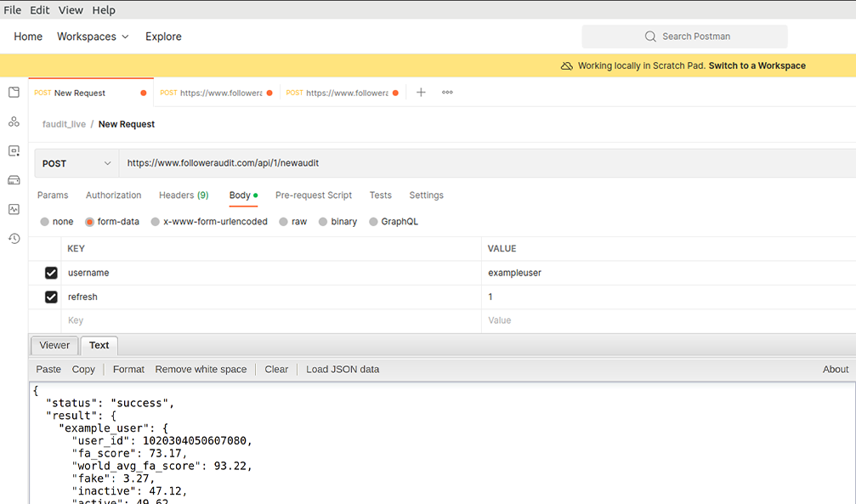Select the binary body type

pyautogui.click(x=323, y=222)
